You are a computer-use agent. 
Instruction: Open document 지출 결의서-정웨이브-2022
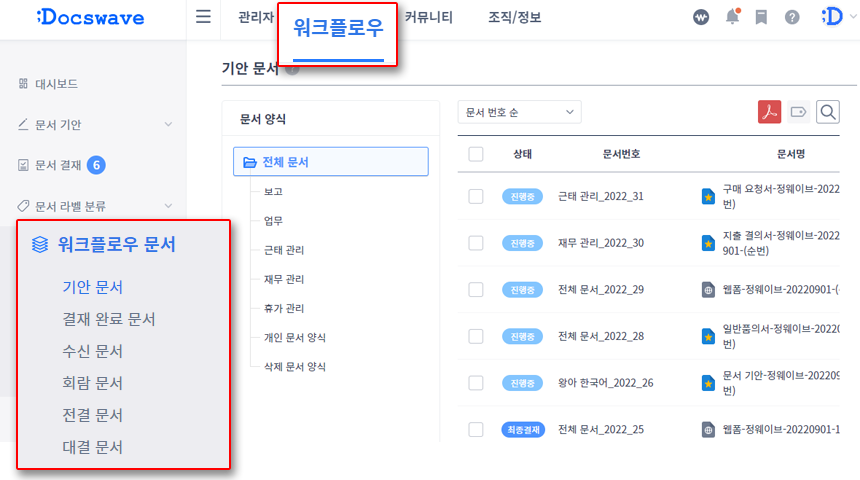(x=781, y=243)
